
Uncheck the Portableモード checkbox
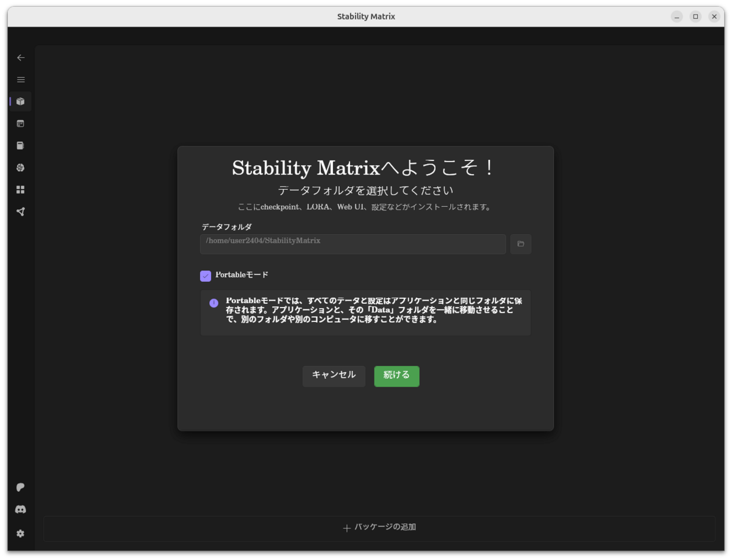coord(206,276)
